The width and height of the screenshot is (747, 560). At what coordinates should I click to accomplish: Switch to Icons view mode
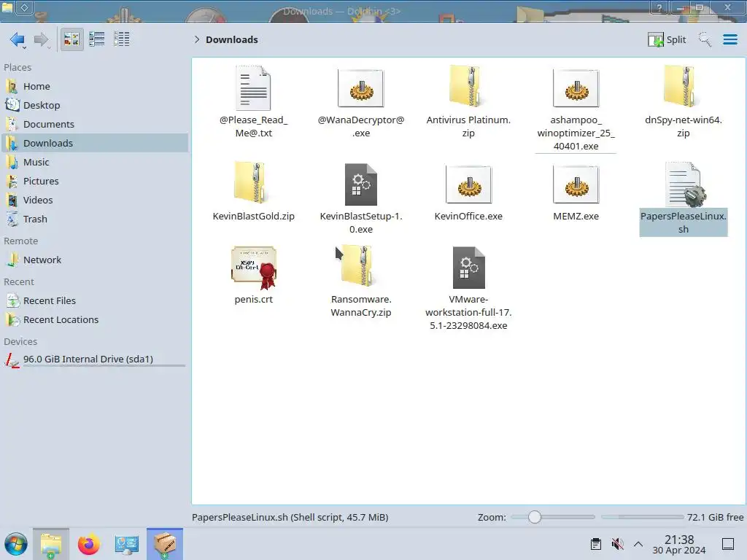(x=71, y=39)
